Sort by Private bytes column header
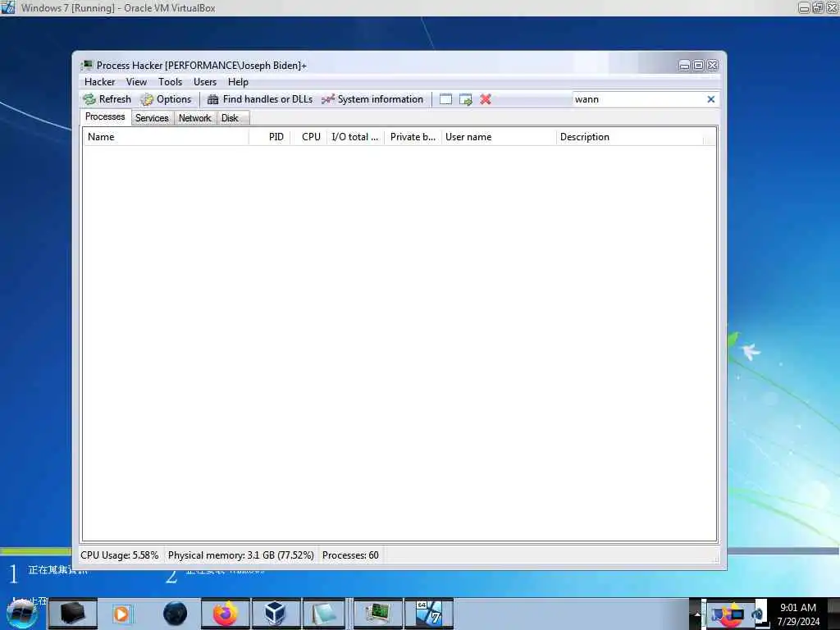The image size is (840, 630). pyautogui.click(x=413, y=137)
